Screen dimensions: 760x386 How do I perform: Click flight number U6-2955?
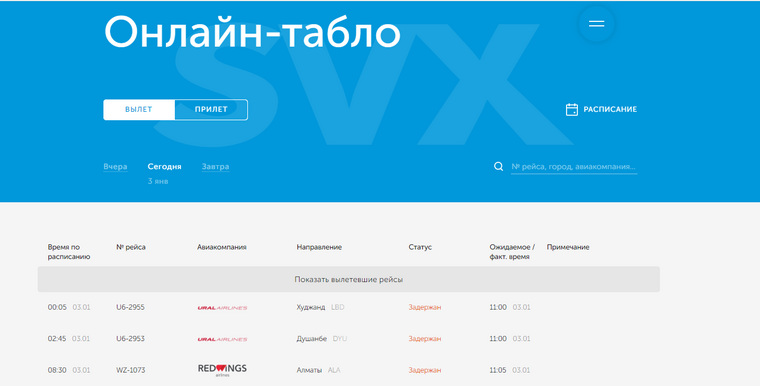point(130,307)
